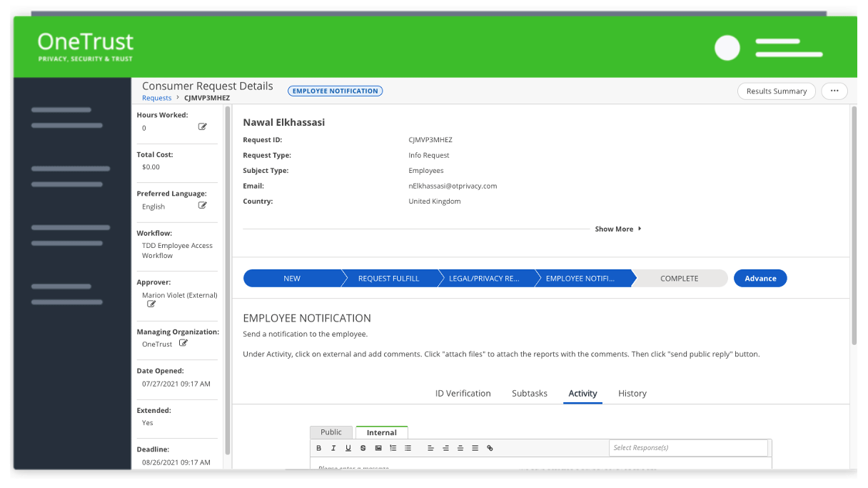Switch to the Subtasks tab
This screenshot has height=488, width=868.
[530, 393]
